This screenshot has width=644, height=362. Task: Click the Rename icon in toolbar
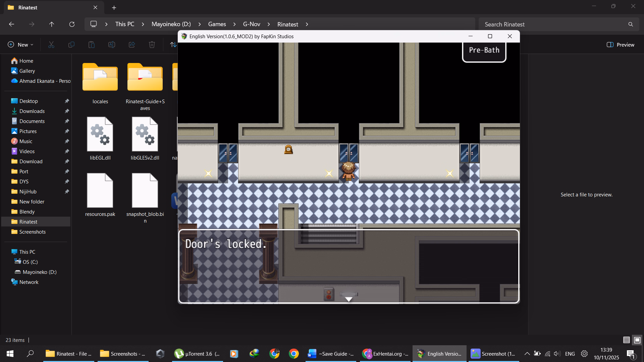click(x=112, y=45)
